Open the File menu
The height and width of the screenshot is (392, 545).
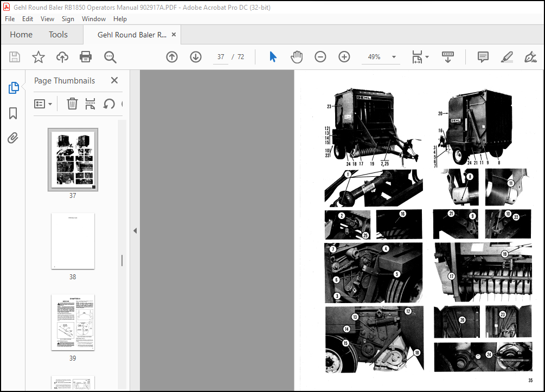[x=10, y=19]
